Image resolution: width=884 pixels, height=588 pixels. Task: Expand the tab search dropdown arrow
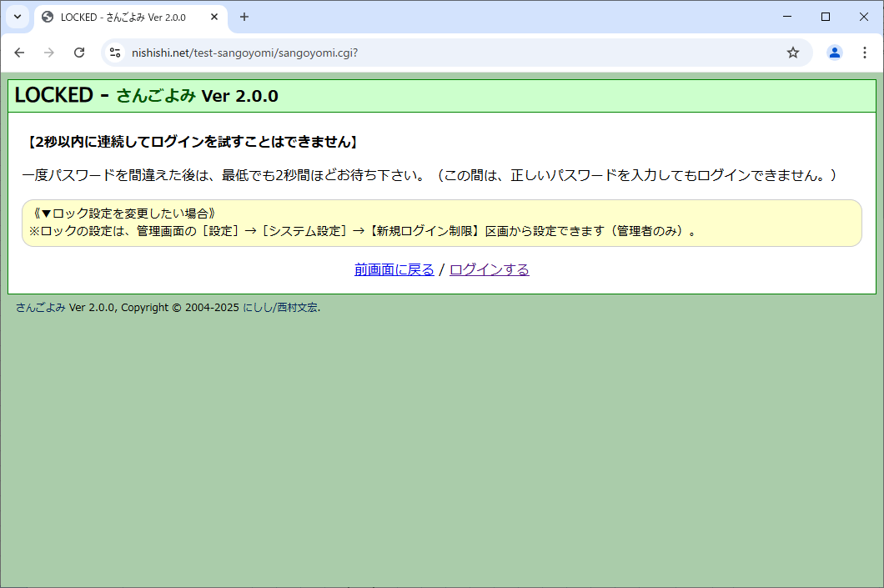click(x=18, y=17)
